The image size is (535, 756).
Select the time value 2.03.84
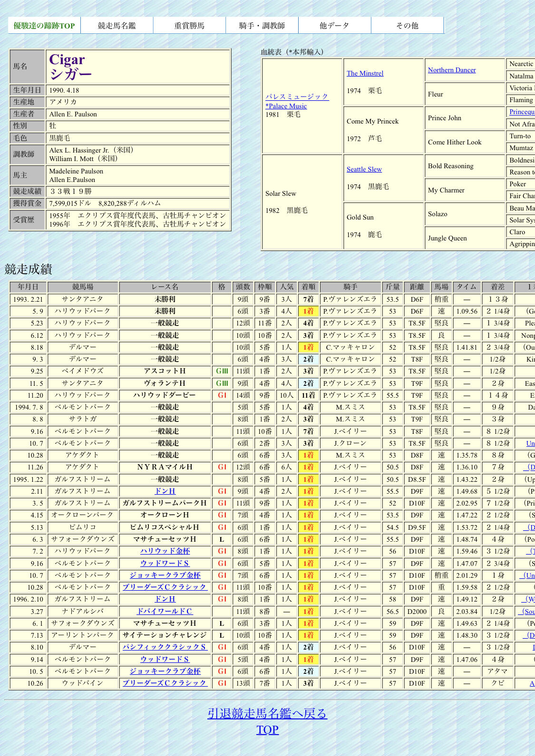[467, 611]
